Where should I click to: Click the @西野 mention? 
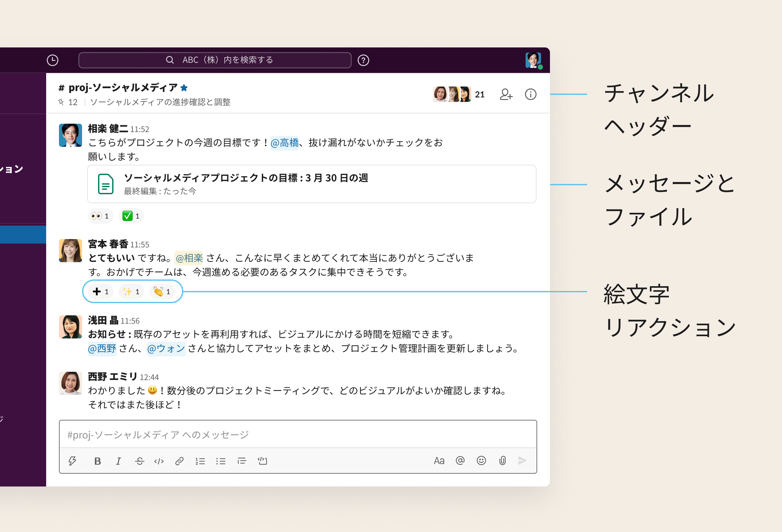102,348
